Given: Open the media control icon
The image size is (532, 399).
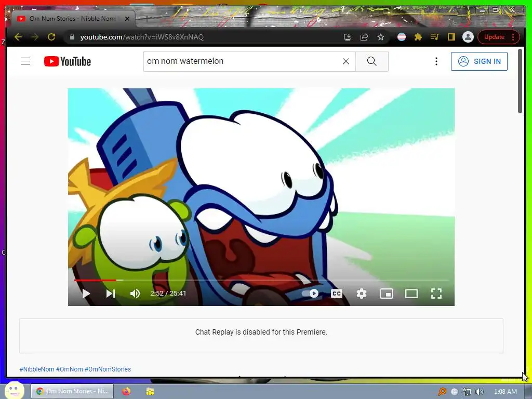Looking at the screenshot, I should click(435, 37).
